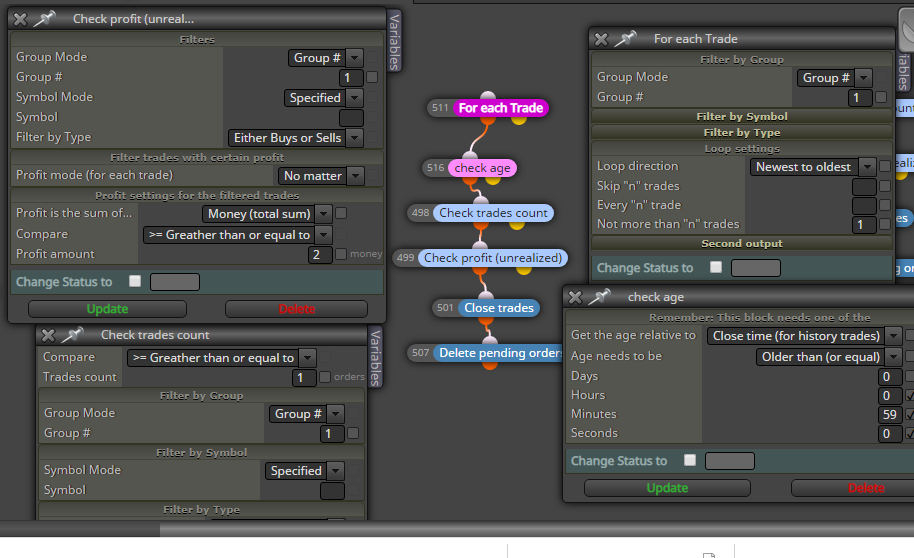
Task: Click Symbol input field in Check profit panel
Action: [x=351, y=118]
